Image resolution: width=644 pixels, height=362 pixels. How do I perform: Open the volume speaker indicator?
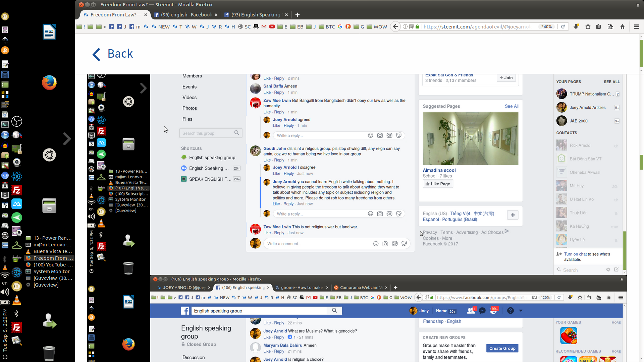tap(5, 292)
